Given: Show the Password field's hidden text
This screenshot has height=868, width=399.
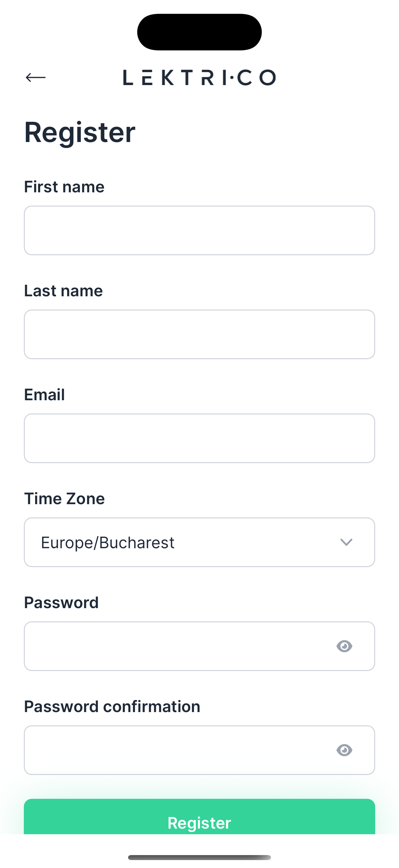Looking at the screenshot, I should [344, 646].
